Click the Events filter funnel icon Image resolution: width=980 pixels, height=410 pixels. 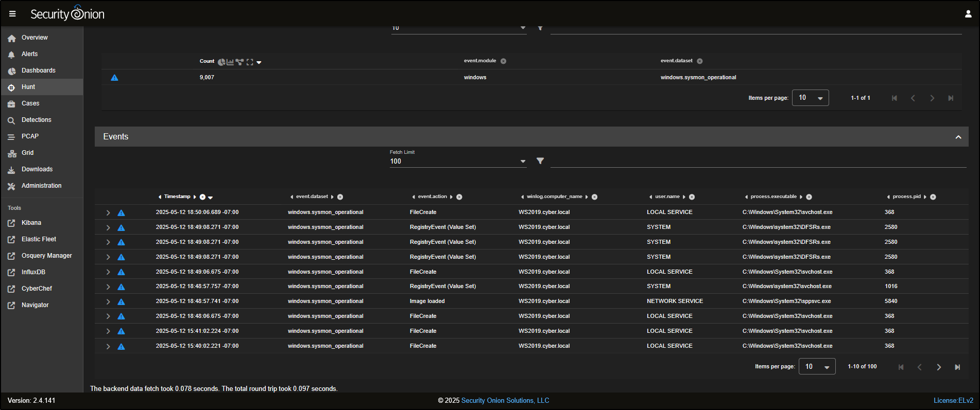[x=540, y=161]
